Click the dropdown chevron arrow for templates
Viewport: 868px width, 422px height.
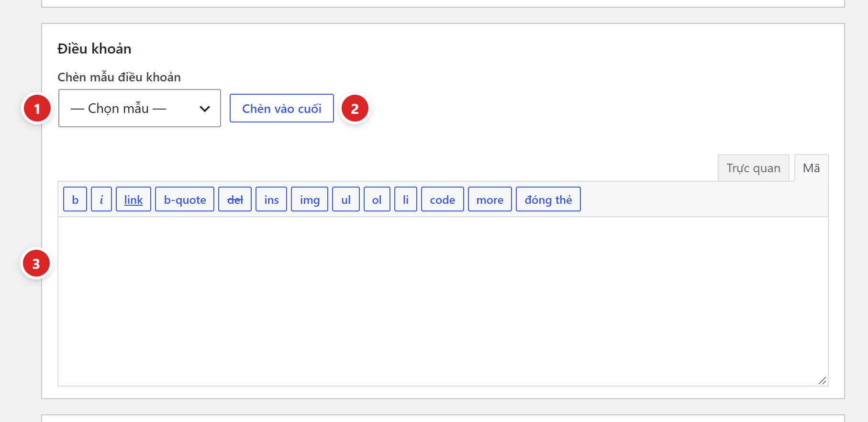(x=205, y=109)
